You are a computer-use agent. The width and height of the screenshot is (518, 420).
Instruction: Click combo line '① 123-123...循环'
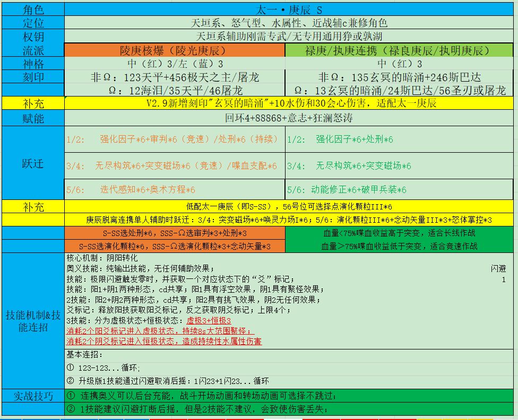(x=103, y=368)
